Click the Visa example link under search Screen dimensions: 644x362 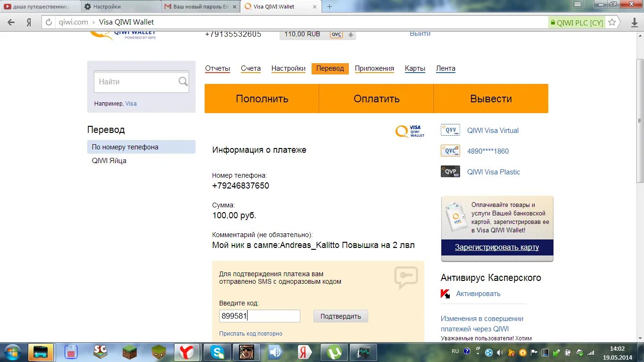[x=131, y=104]
